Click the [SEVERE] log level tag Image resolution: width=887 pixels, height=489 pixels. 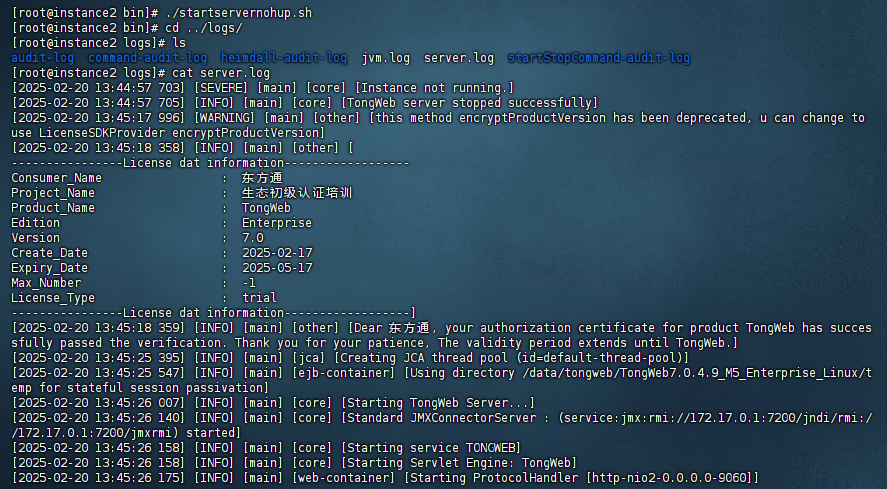[221, 88]
